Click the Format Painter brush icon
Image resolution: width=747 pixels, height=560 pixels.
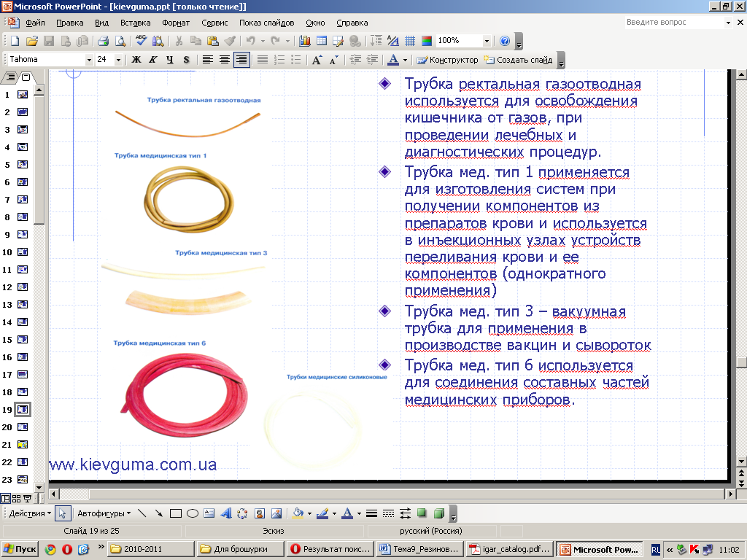pos(230,41)
